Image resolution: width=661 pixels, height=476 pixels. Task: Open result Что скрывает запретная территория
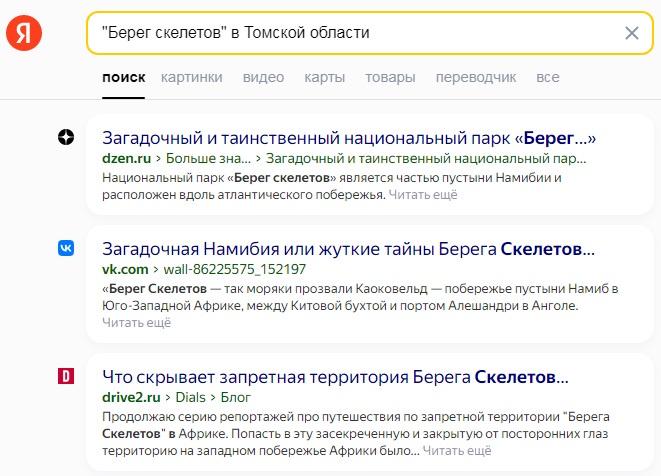pos(335,377)
